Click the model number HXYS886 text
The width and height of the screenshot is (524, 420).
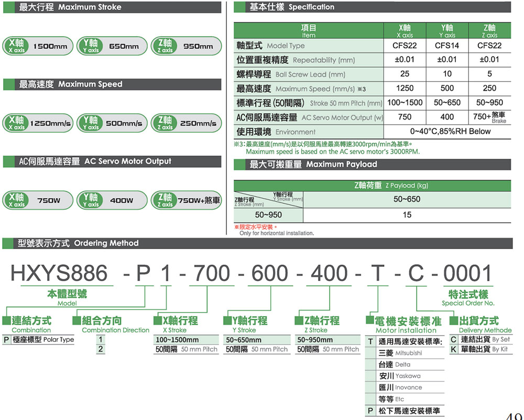pyautogui.click(x=59, y=273)
